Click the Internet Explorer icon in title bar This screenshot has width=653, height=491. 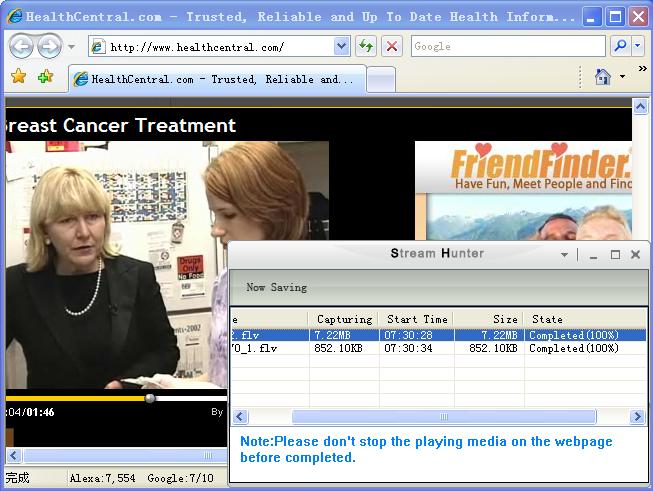pos(15,16)
